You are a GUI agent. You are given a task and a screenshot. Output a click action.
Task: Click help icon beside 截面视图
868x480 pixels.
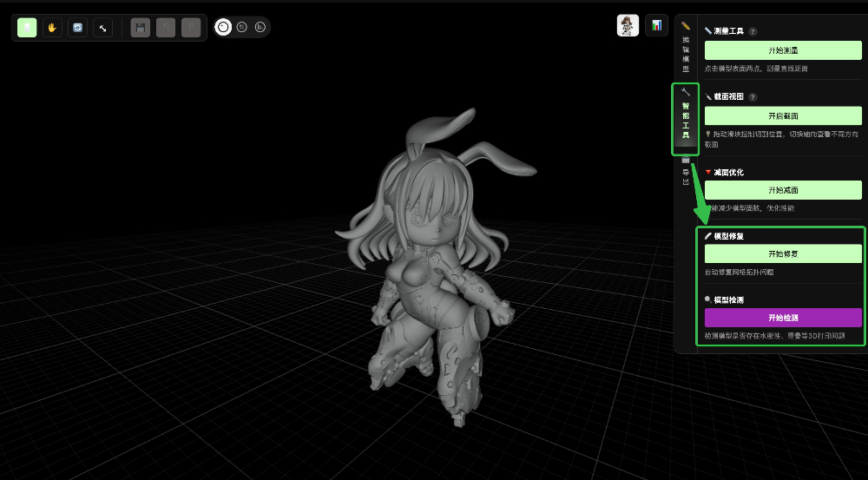pos(753,97)
